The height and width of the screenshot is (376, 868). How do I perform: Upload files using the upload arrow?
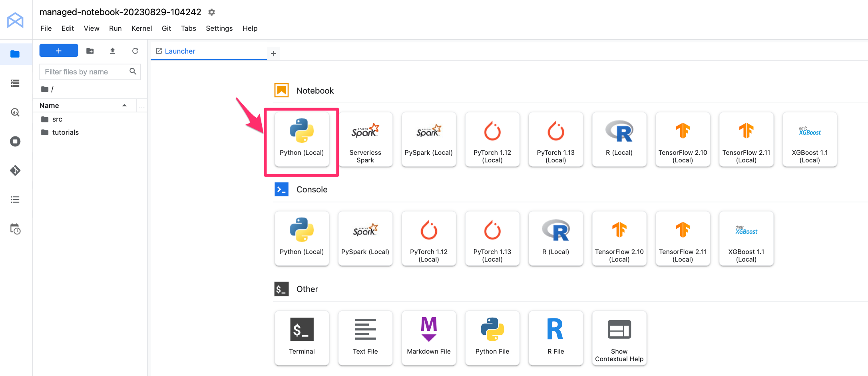[112, 51]
